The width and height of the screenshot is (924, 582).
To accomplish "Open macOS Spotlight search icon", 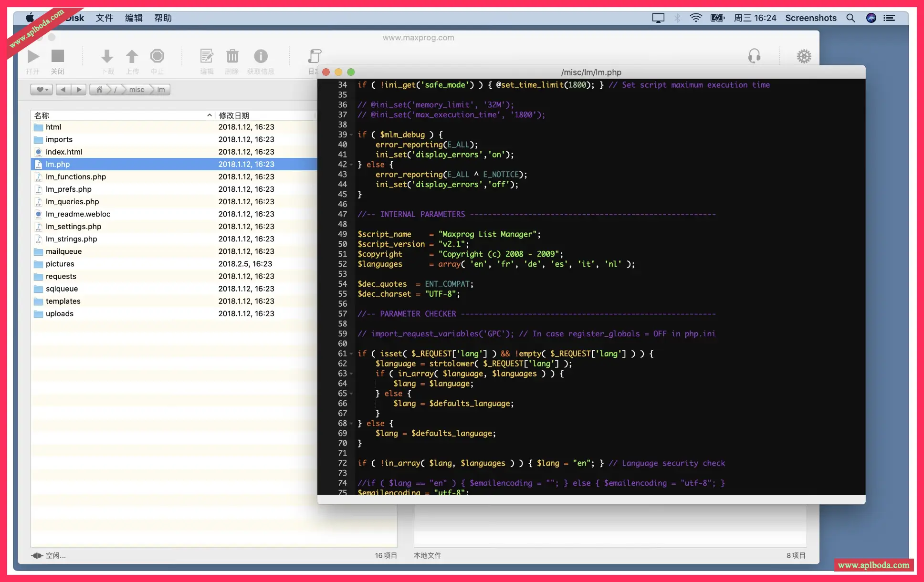I will click(850, 18).
